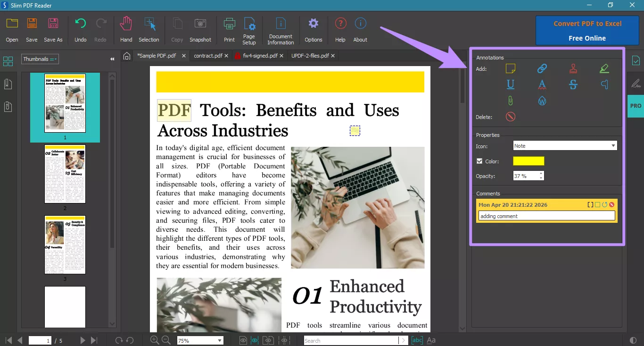Viewport: 644px width, 346px height.
Task: Click Convert PDF to Excel Free Online
Action: click(587, 30)
